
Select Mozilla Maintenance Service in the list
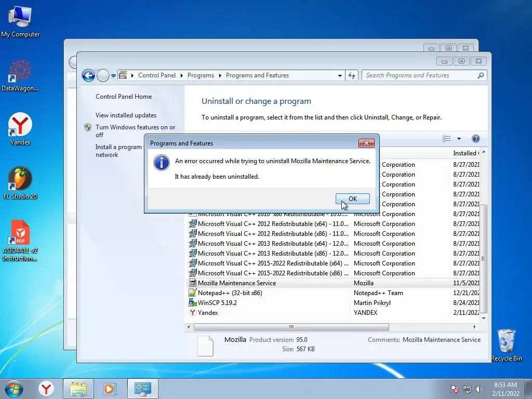point(334,283)
